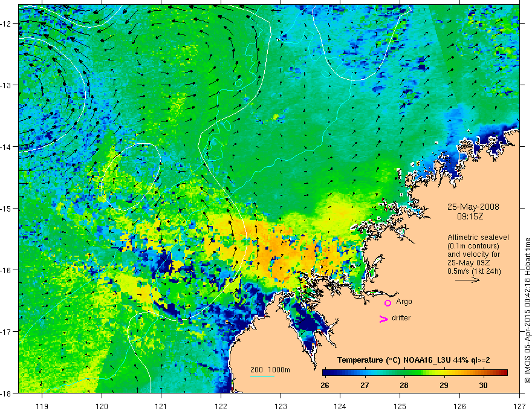The height and width of the screenshot is (411, 532).
Task: Click the 'and velocity for' caption line
Action: 473,254
